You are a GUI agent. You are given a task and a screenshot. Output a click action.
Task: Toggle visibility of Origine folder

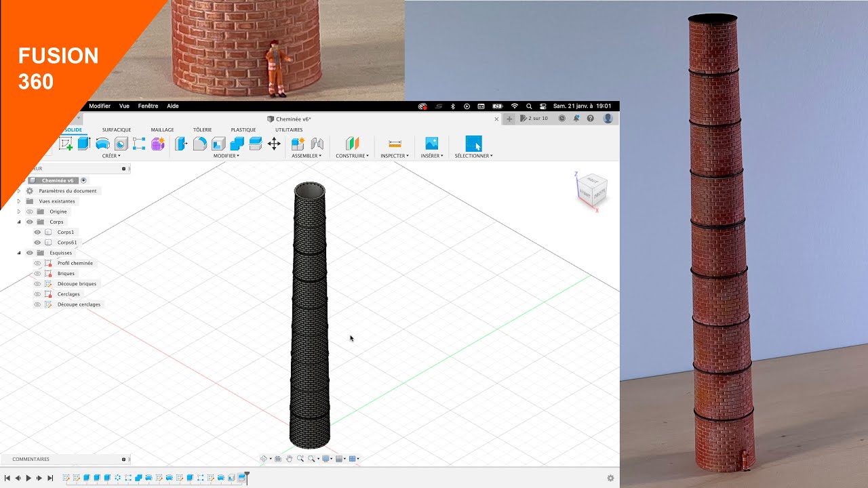pos(30,211)
